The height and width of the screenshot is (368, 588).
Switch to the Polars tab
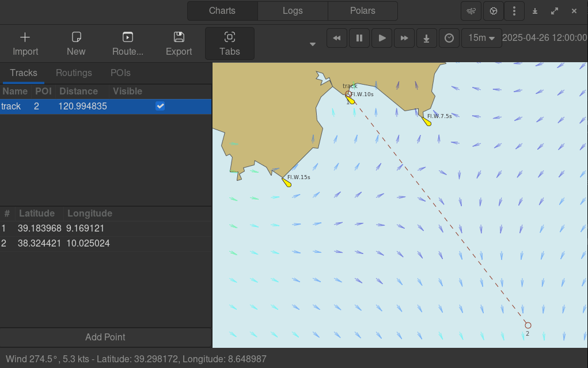pos(362,11)
